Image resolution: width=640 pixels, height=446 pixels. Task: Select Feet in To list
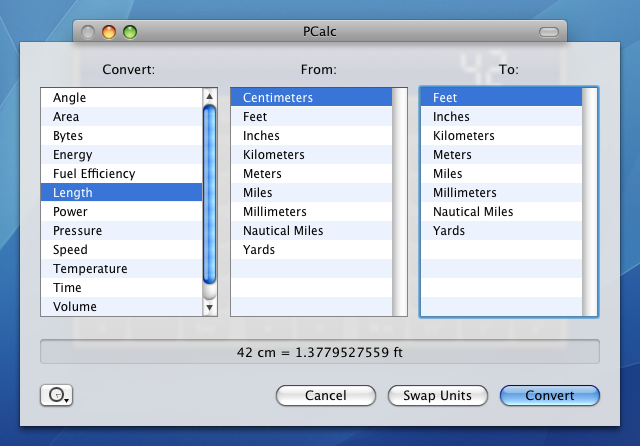click(x=501, y=98)
